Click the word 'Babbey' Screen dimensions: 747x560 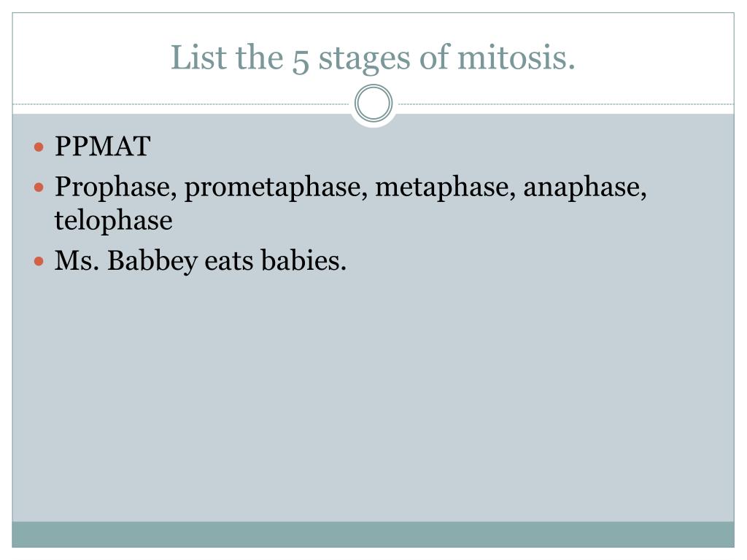(152, 261)
